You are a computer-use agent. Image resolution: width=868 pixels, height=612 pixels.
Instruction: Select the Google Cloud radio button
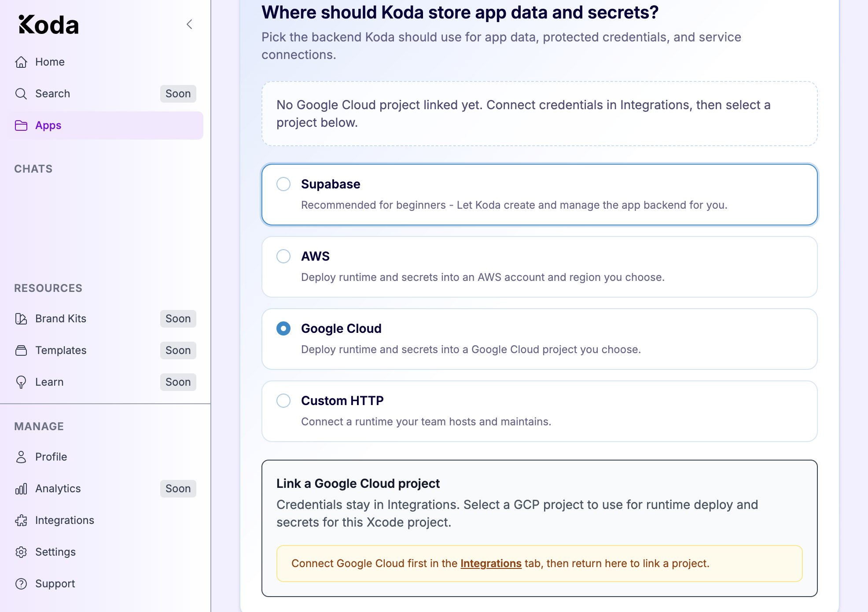click(x=283, y=328)
